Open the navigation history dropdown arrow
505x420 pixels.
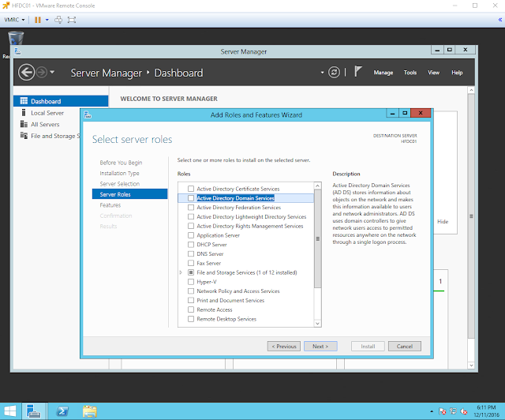52,72
